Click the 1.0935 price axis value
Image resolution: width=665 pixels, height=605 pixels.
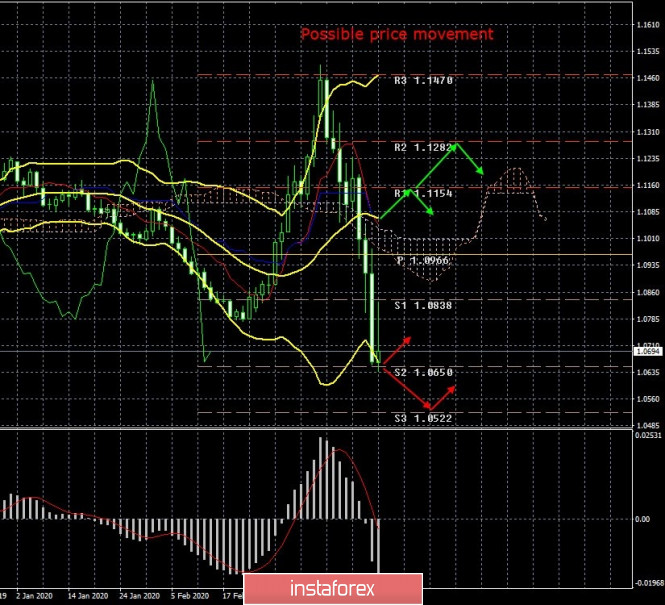[x=648, y=265]
